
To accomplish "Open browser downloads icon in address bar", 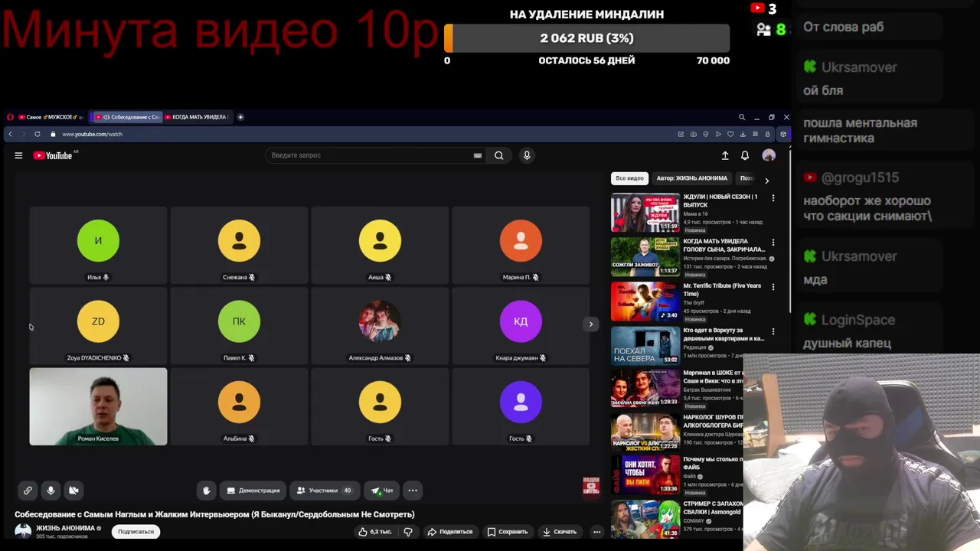I will pyautogui.click(x=743, y=134).
